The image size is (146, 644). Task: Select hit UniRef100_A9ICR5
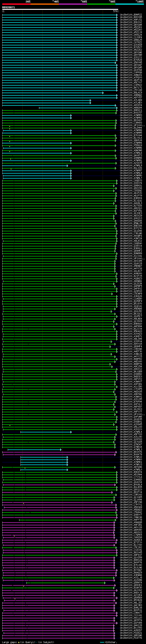131,261
